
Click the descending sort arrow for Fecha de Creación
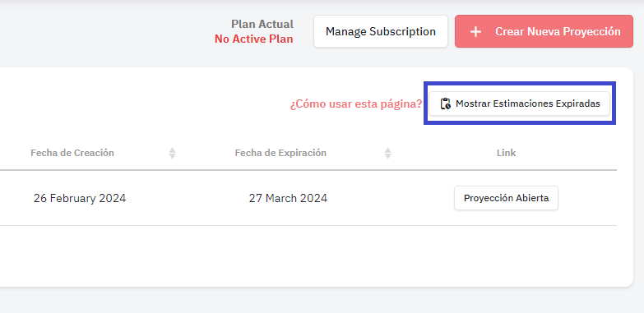[173, 156]
